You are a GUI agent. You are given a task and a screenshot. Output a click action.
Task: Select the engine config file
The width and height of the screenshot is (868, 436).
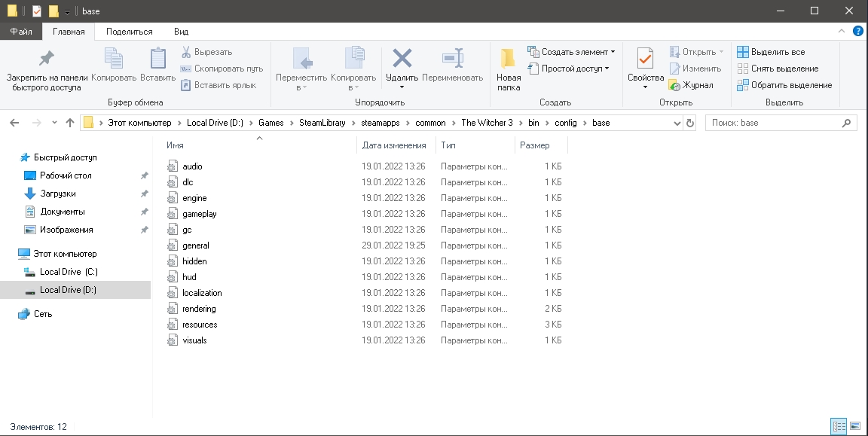[x=194, y=198]
